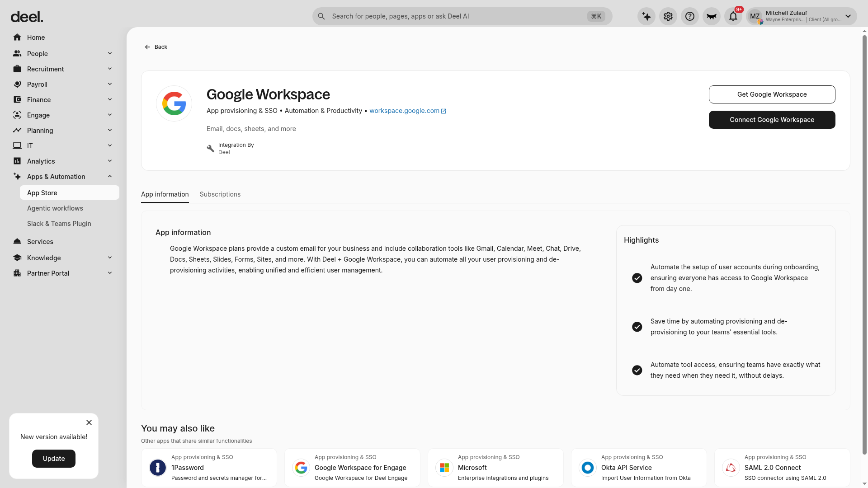Click the Google Workspace logo
The image size is (868, 488).
tap(174, 103)
